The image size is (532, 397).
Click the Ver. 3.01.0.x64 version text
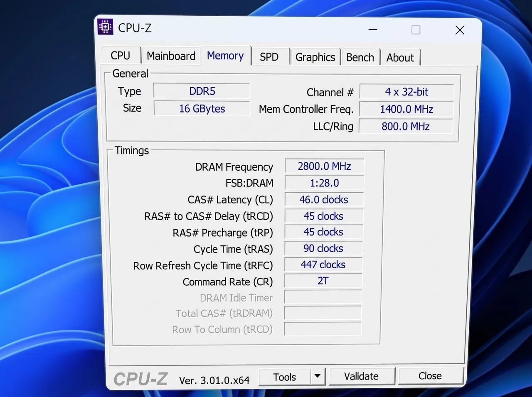pos(214,380)
